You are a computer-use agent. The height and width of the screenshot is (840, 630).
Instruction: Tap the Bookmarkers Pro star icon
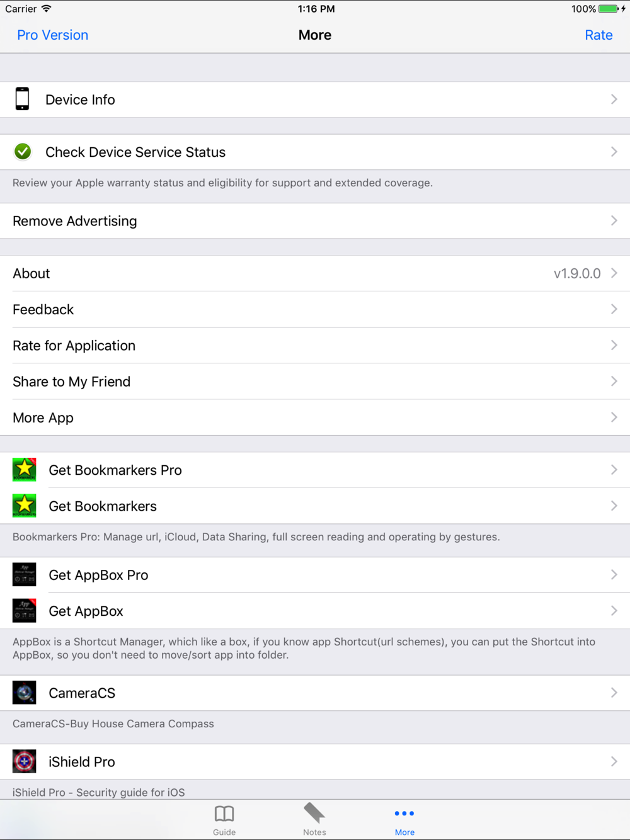coord(25,470)
